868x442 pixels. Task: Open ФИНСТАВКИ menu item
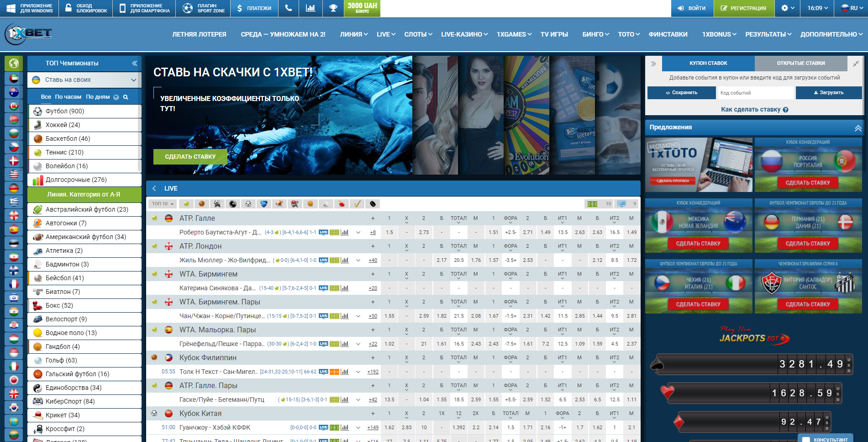click(668, 34)
